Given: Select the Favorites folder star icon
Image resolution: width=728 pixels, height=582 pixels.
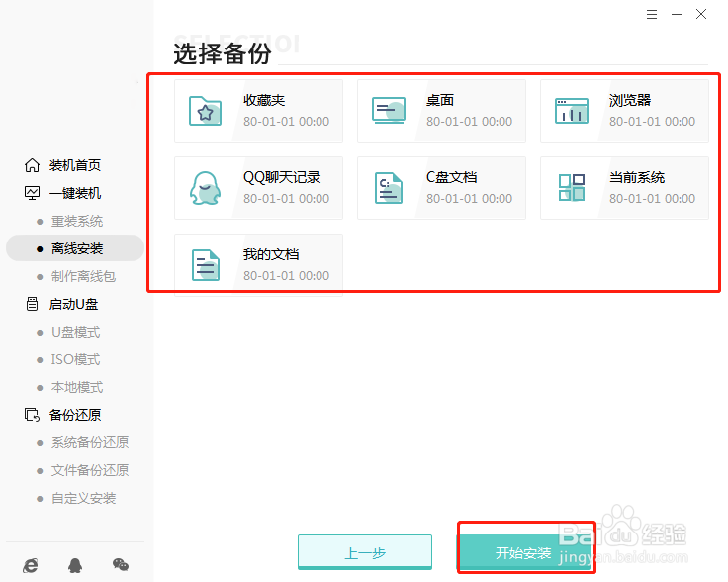Looking at the screenshot, I should [x=205, y=111].
